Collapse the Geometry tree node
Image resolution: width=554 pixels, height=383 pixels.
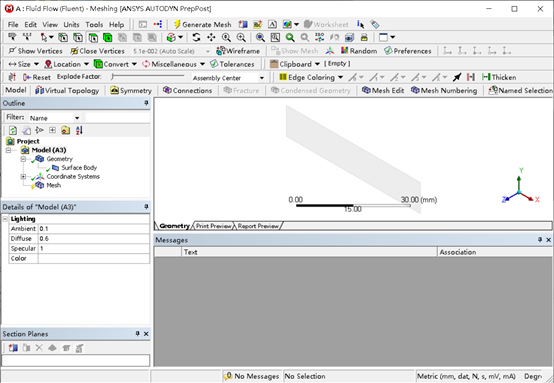pyautogui.click(x=23, y=159)
